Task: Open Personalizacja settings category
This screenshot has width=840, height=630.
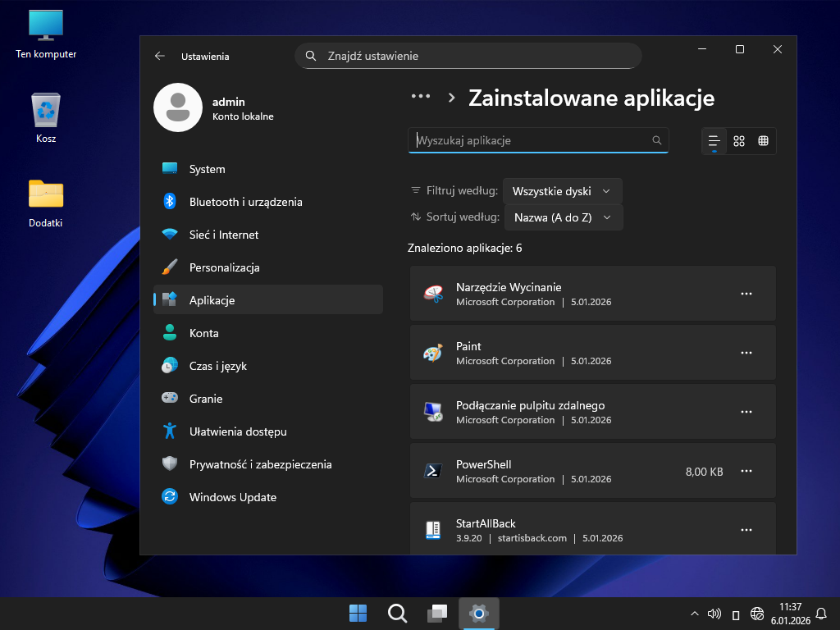Action: tap(224, 267)
